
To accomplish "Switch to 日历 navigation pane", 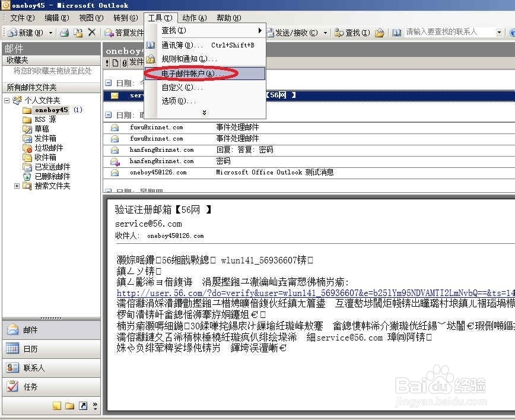I will (x=51, y=349).
